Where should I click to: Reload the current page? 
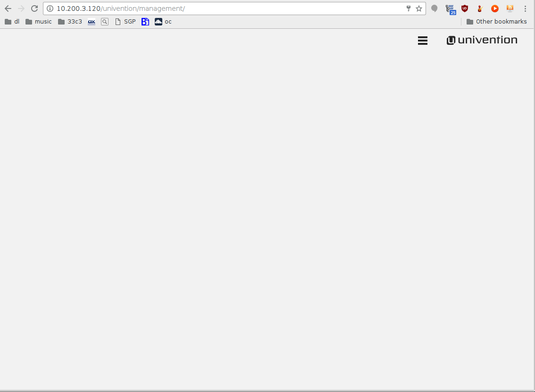tap(34, 8)
